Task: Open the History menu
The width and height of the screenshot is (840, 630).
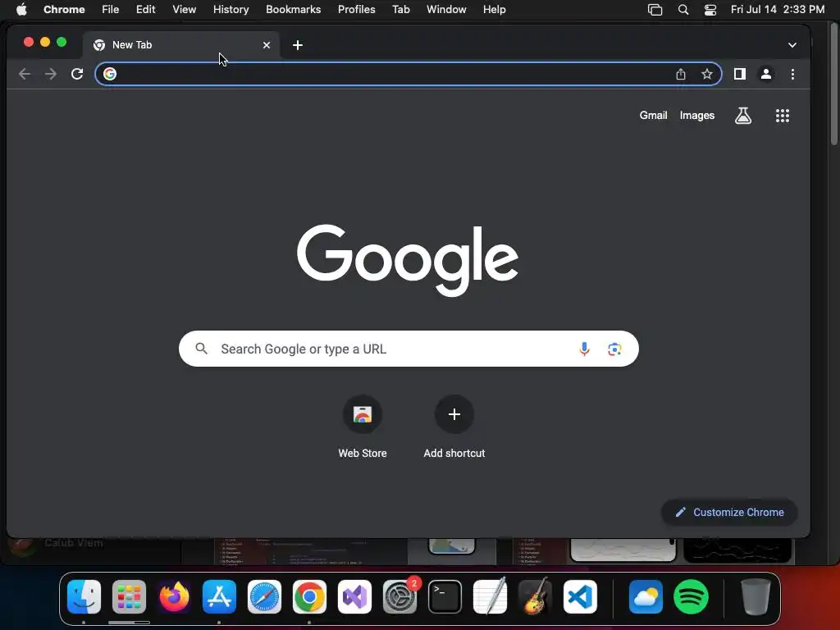Action: [231, 10]
